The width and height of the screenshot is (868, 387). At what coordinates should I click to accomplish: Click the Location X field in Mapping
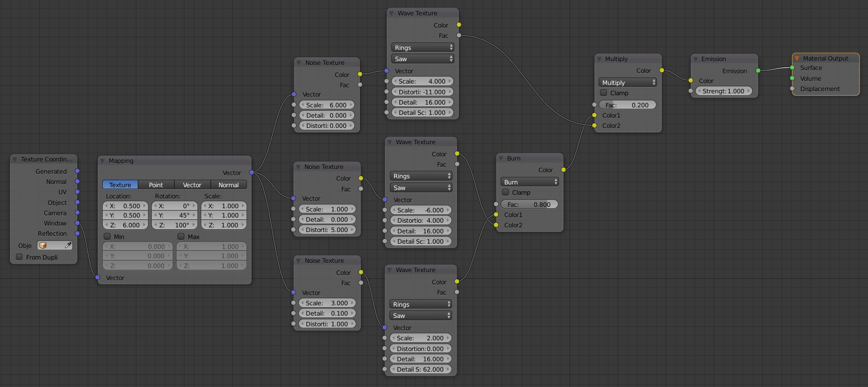[125, 206]
